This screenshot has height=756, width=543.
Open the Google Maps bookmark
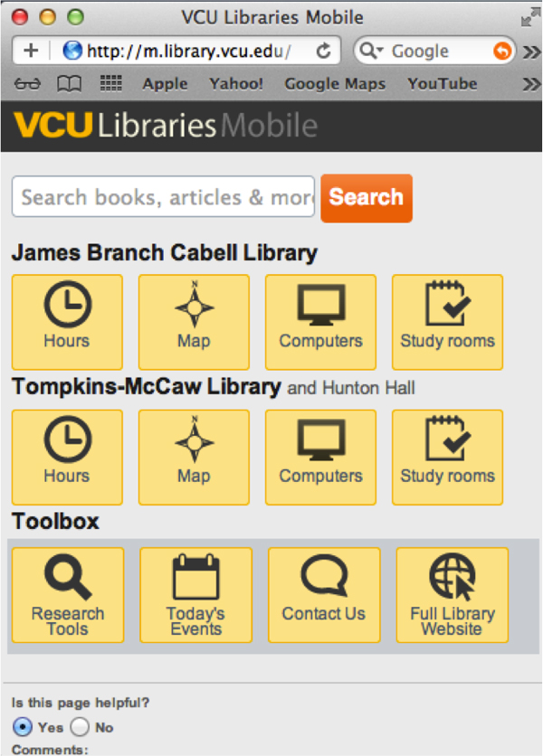pyautogui.click(x=335, y=84)
